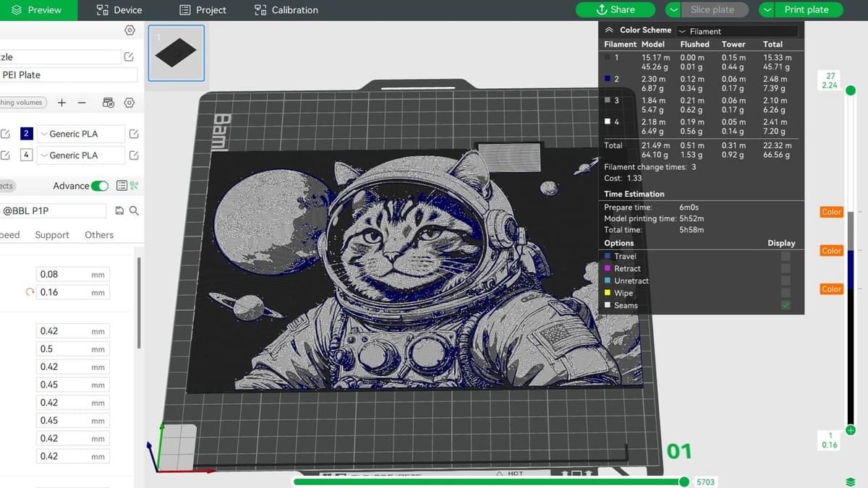Click the top orange Color marker
Image resolution: width=868 pixels, height=488 pixels.
click(832, 212)
